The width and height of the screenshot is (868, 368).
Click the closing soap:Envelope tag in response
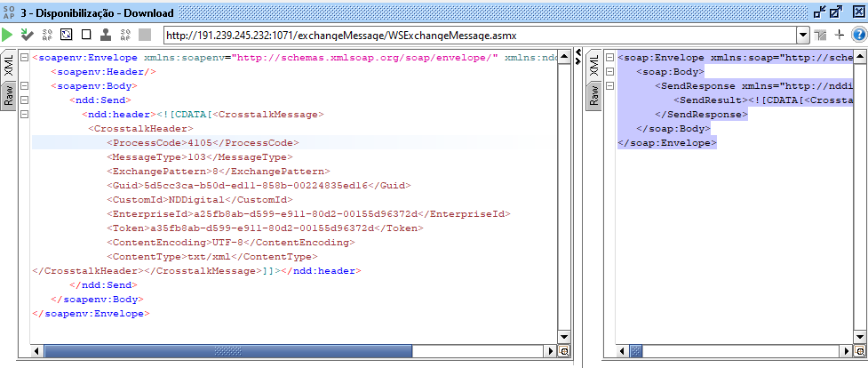(x=667, y=143)
